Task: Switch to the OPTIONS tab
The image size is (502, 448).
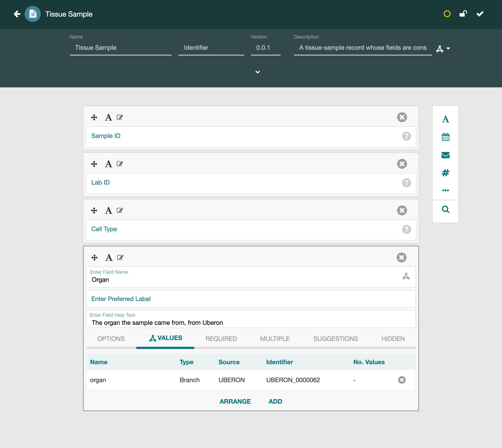Action: point(111,339)
